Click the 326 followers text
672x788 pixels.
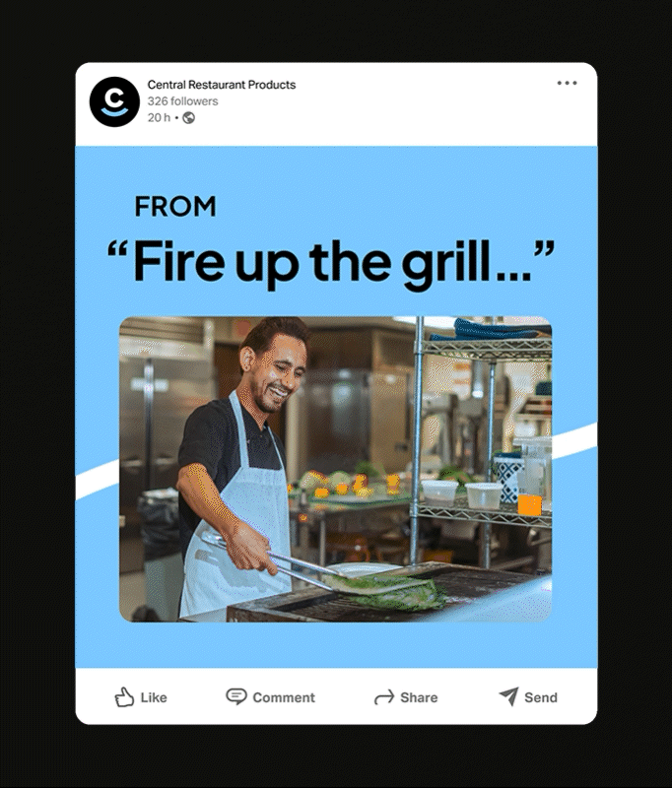[x=182, y=101]
